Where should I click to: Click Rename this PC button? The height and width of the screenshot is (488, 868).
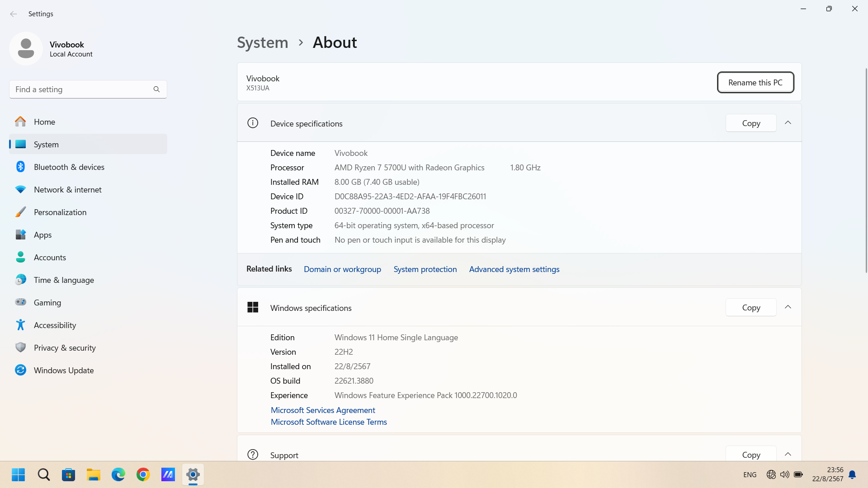755,82
